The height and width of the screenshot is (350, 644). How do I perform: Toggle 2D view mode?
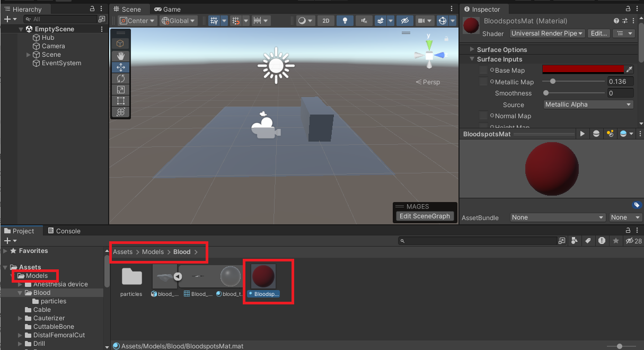click(x=325, y=21)
